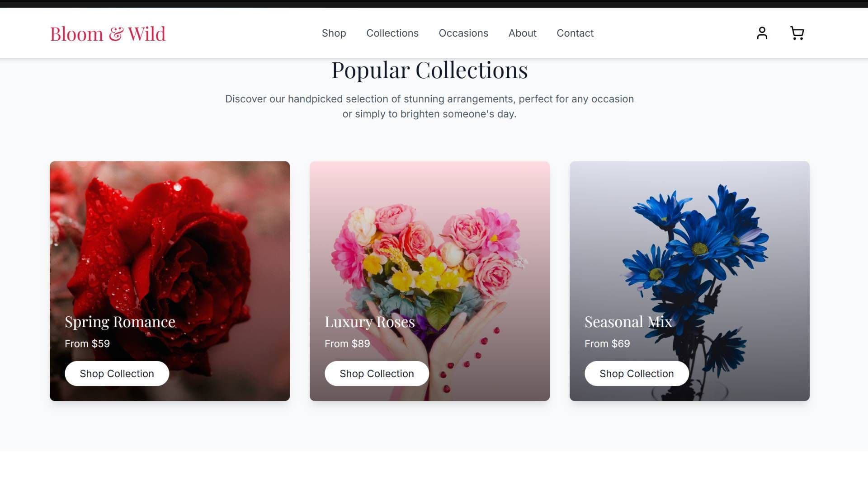The width and height of the screenshot is (868, 488).
Task: Click the Popular Collections heading
Action: click(x=429, y=70)
